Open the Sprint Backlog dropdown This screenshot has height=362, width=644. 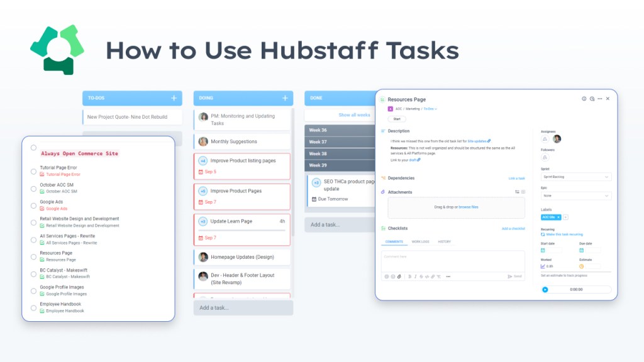(x=575, y=177)
